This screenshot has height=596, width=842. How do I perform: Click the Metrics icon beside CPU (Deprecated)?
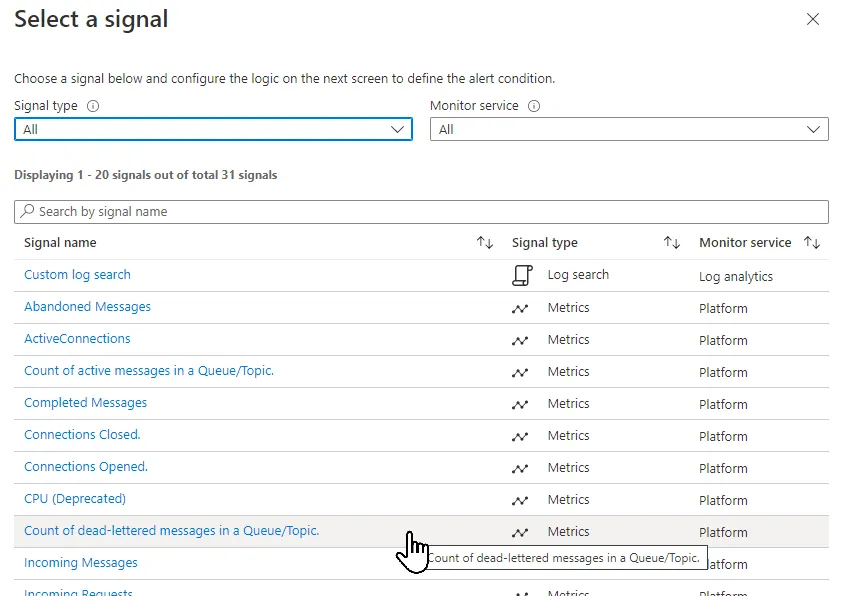coord(520,501)
